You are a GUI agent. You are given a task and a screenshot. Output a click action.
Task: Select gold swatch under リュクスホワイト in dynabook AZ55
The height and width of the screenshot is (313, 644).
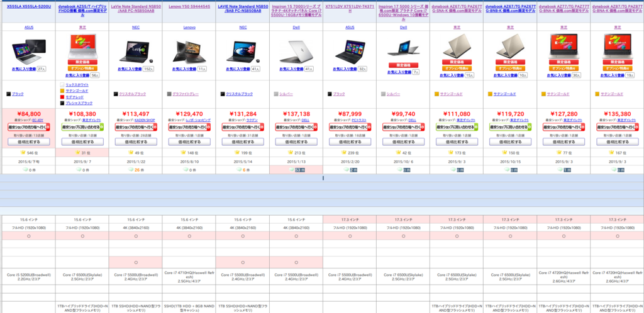[x=62, y=91]
